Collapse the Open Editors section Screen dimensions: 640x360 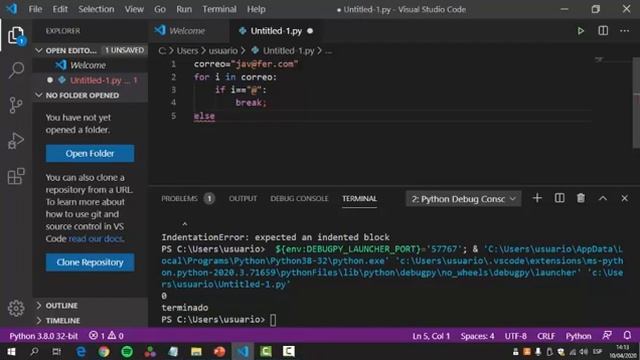39,50
